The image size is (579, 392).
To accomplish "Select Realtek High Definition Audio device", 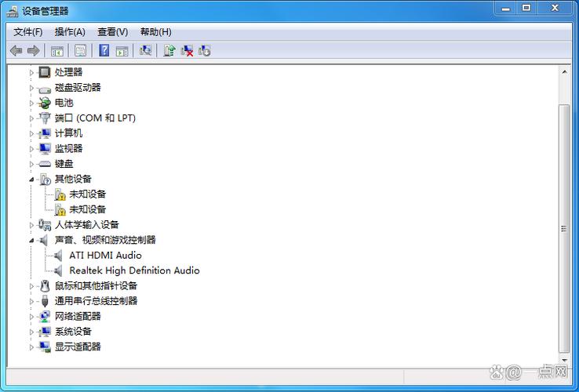I will pyautogui.click(x=134, y=270).
